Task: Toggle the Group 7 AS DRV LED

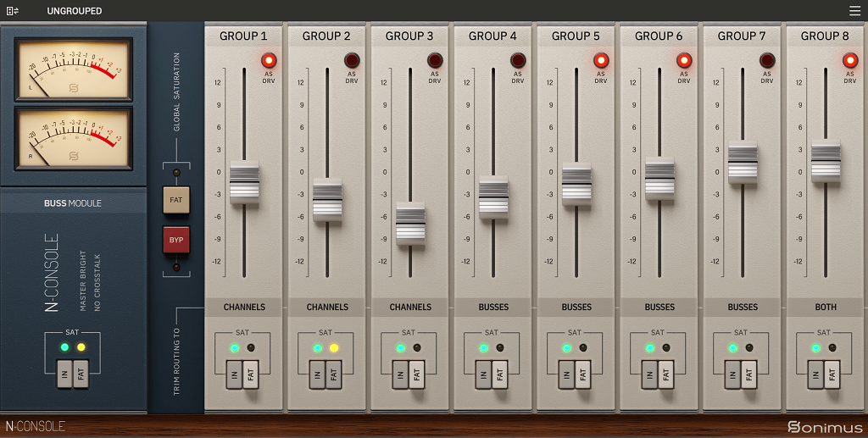Action: pyautogui.click(x=767, y=60)
